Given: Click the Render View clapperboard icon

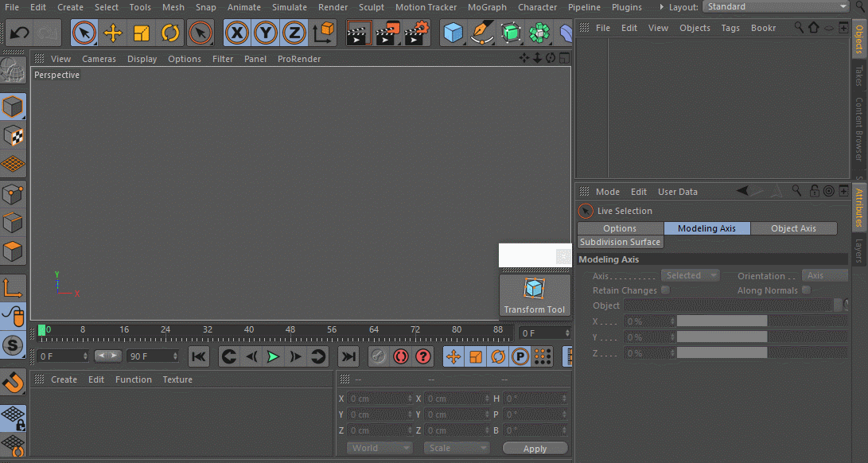Looking at the screenshot, I should [x=360, y=33].
